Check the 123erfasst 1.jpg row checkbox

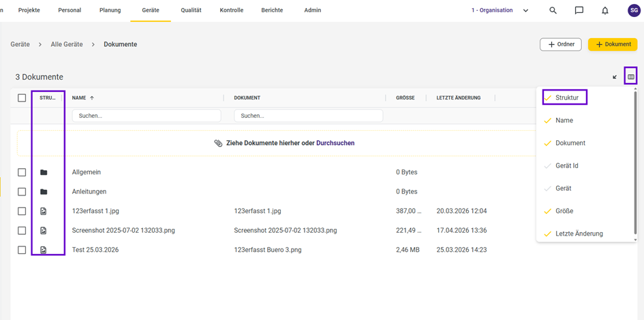point(22,211)
